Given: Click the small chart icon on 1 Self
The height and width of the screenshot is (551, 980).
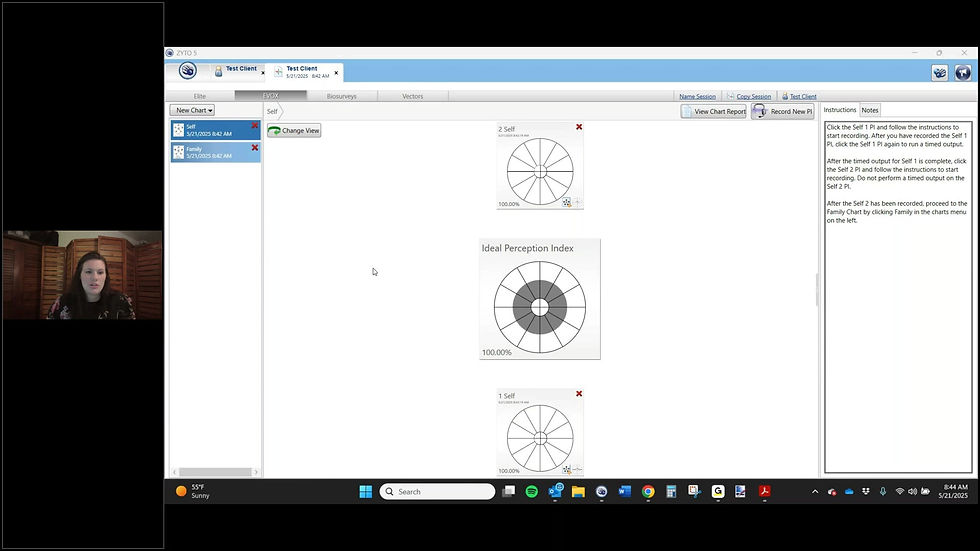Looking at the screenshot, I should tap(567, 469).
